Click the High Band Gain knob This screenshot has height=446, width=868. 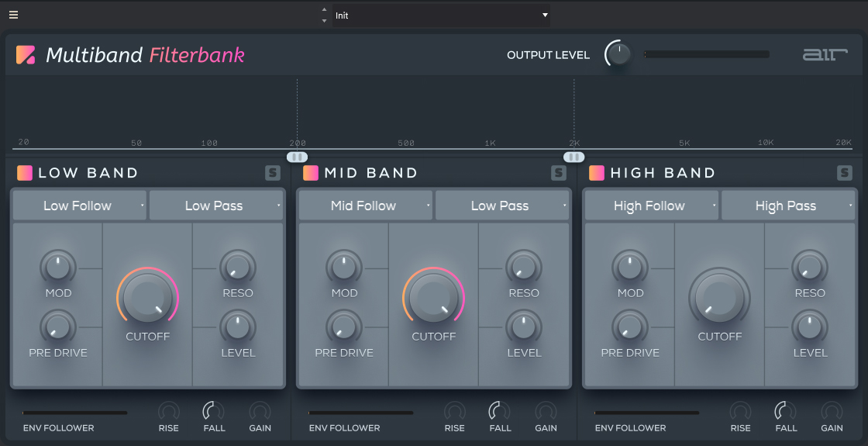(x=832, y=411)
